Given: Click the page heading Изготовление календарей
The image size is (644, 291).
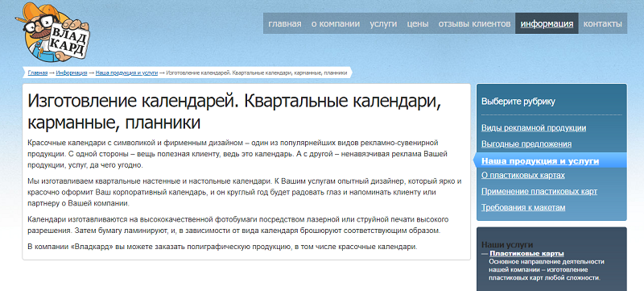Looking at the screenshot, I should coord(234,112).
